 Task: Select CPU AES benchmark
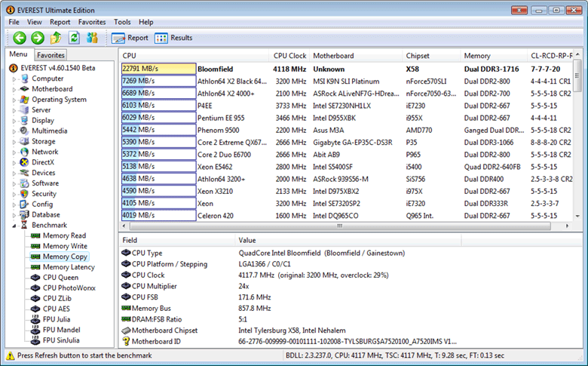(57, 309)
